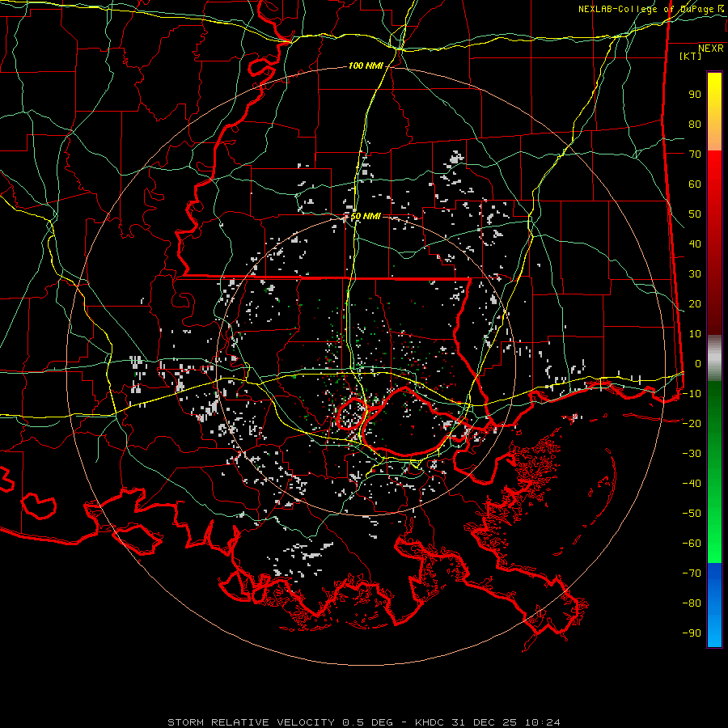728x728 pixels.
Task: Select the -20 value on the velocity scale
Action: 692,423
